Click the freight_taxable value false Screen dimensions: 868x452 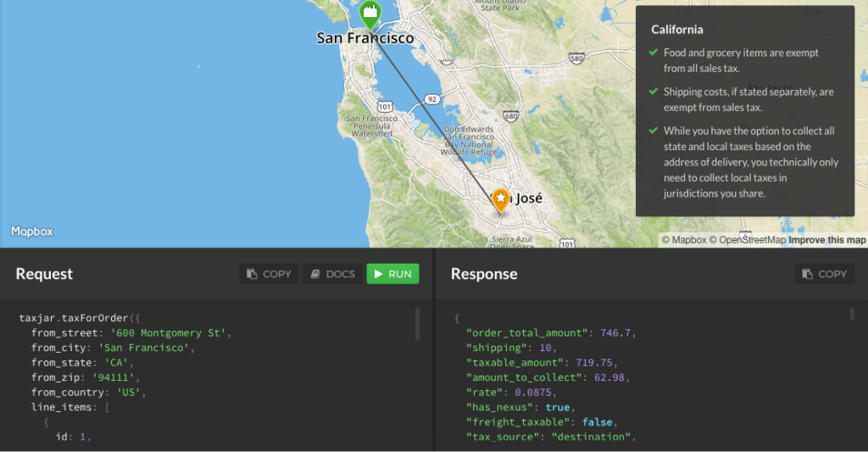[x=598, y=422]
